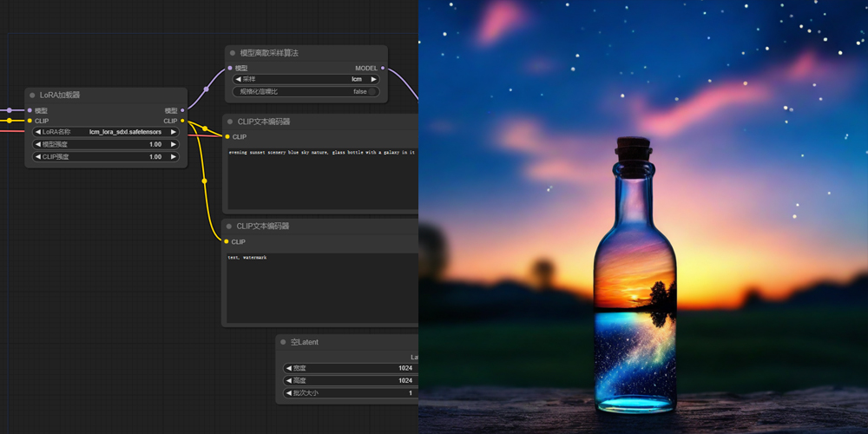Select the negative prompt CLIP文本编码器 node title

click(x=263, y=227)
